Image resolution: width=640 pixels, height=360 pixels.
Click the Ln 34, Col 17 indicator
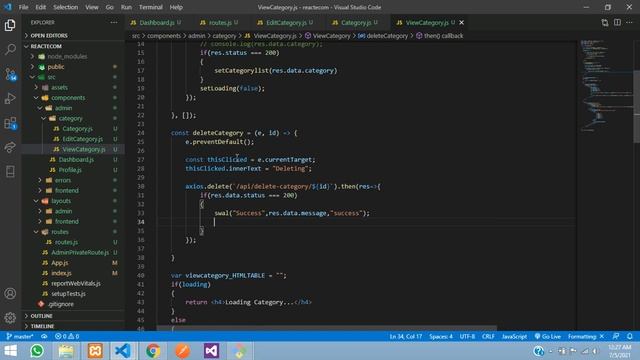[406, 336]
